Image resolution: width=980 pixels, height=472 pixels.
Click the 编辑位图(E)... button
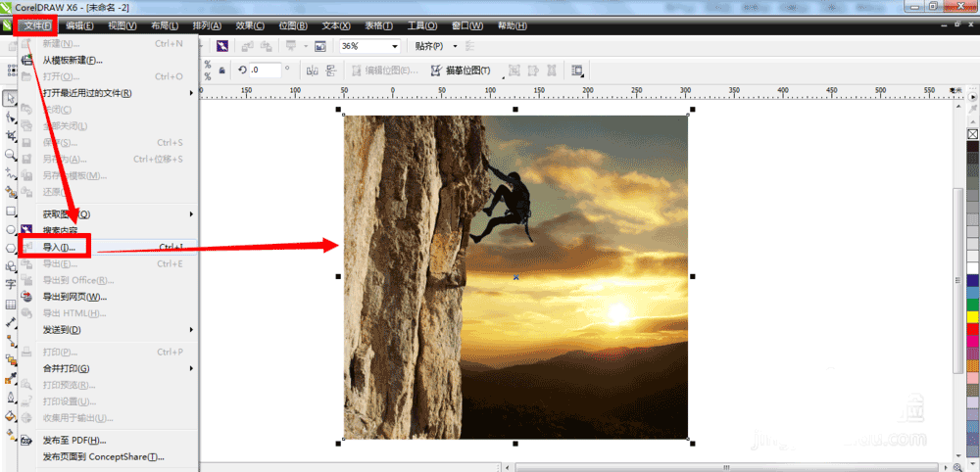385,71
